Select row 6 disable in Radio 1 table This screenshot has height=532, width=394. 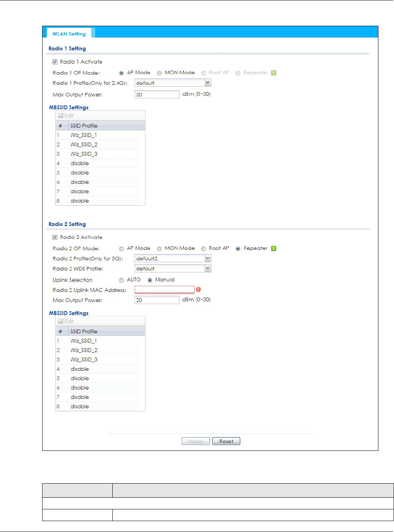coord(97,182)
